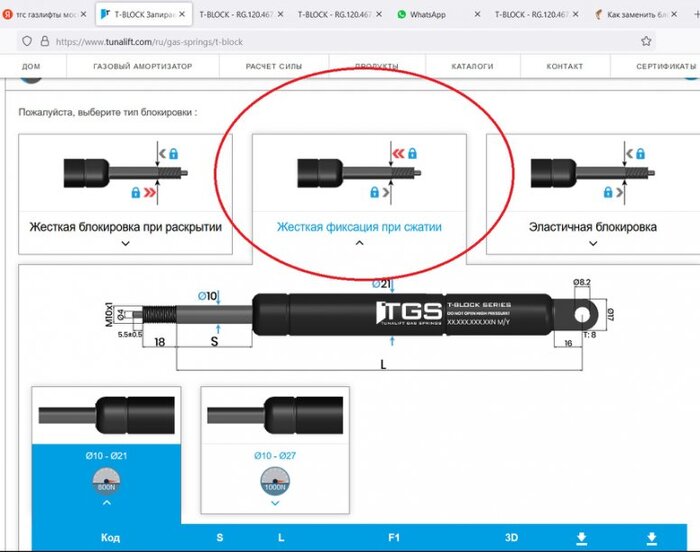Click the last download arrow in table header
Image resolution: width=700 pixels, height=552 pixels.
click(x=651, y=538)
